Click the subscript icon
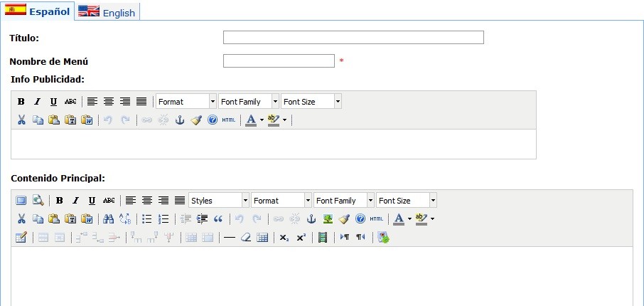Viewport: 644px width, 306px height. click(x=284, y=238)
